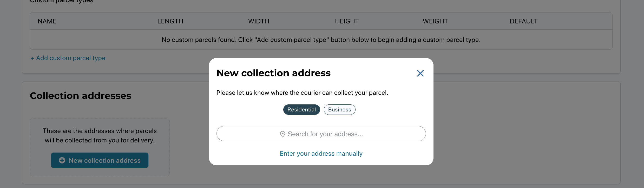Viewport: 644px width, 188px height.
Task: Switch address type to Business
Action: click(339, 110)
